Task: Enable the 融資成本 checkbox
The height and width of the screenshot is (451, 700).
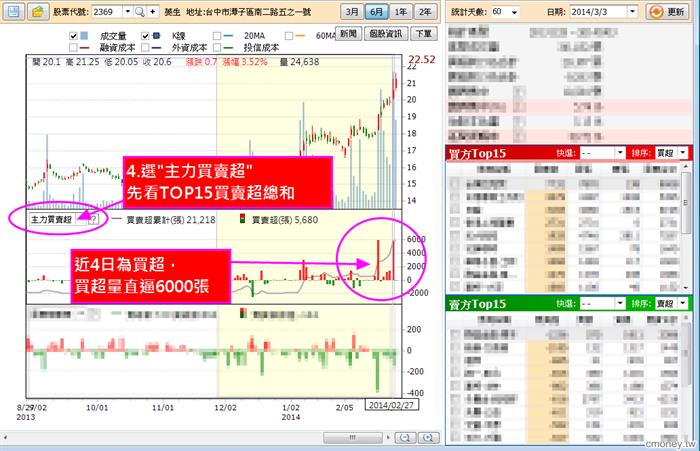Action: (73, 47)
